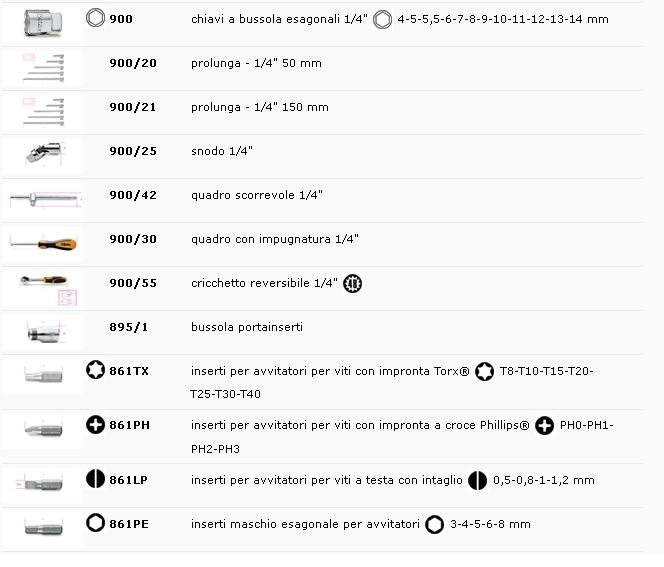Click the Phillips cross icon beside 861PH
This screenshot has height=567, width=664.
(95, 425)
